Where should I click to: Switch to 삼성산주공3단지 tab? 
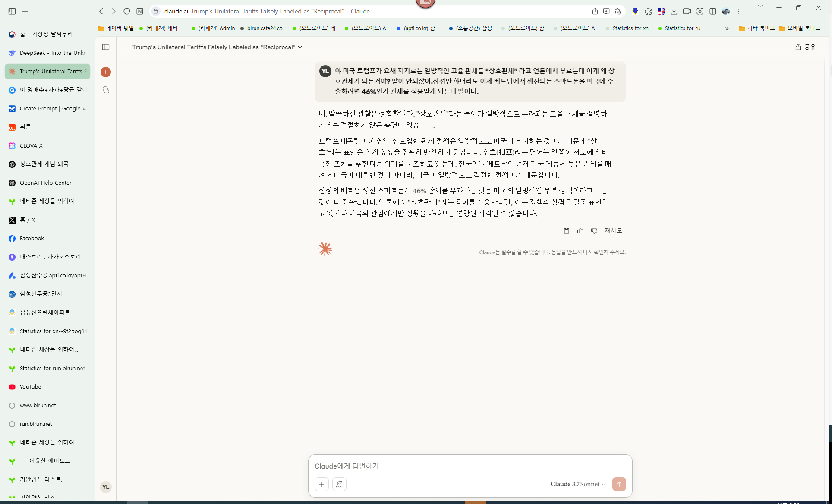tap(47, 294)
